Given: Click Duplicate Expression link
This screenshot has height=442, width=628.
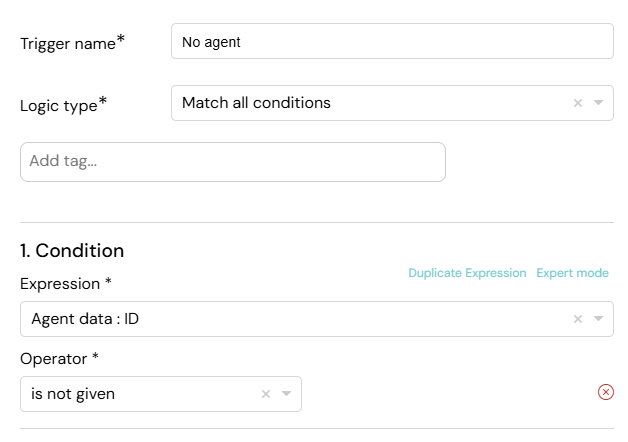Looking at the screenshot, I should (467, 273).
